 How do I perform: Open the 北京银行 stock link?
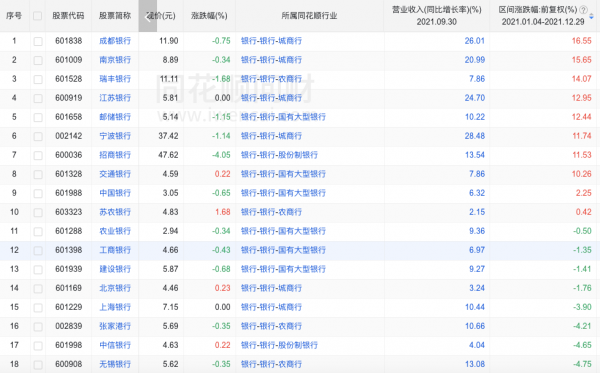coord(115,288)
